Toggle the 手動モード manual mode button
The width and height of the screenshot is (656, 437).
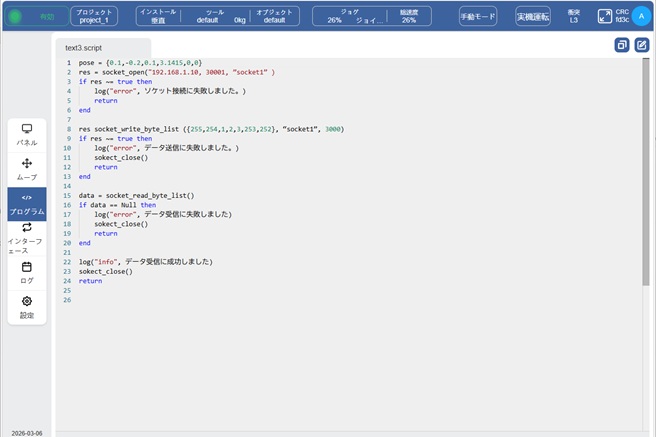click(x=477, y=16)
